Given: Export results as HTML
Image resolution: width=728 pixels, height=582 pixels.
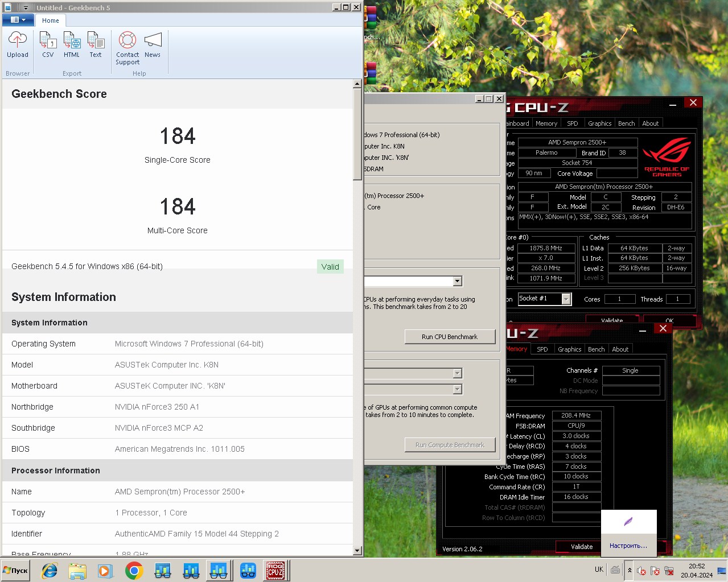Looking at the screenshot, I should 72,44.
